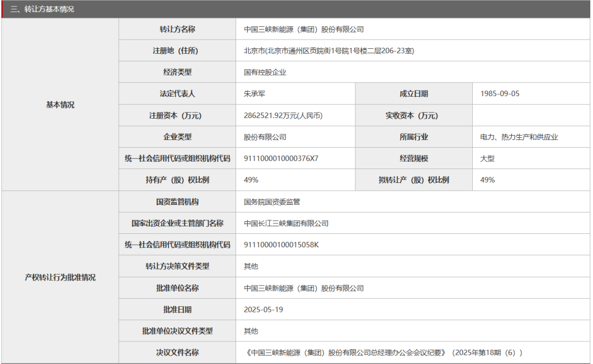The width and height of the screenshot is (593, 364).
Task: Select the 基本情况 row group label
Action: [60, 105]
